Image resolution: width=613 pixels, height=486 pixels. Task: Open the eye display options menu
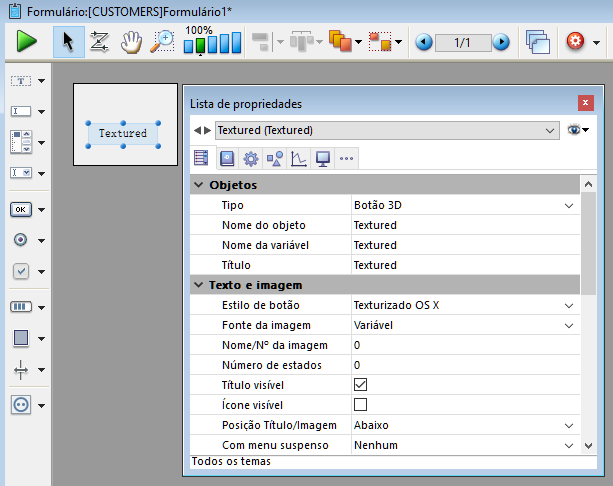(x=578, y=130)
